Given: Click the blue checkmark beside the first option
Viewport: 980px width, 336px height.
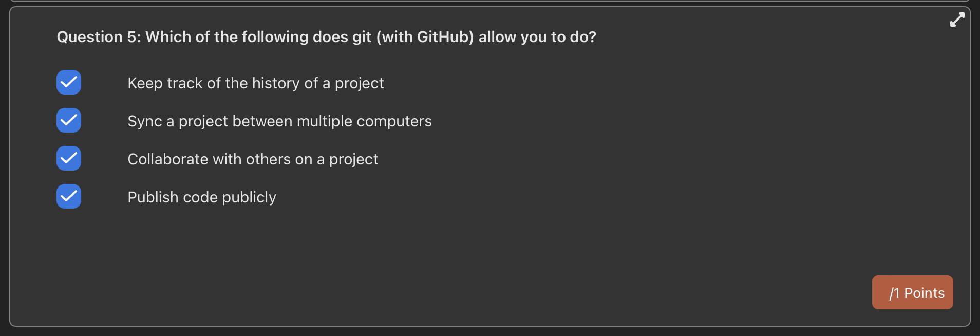Looking at the screenshot, I should [68, 82].
